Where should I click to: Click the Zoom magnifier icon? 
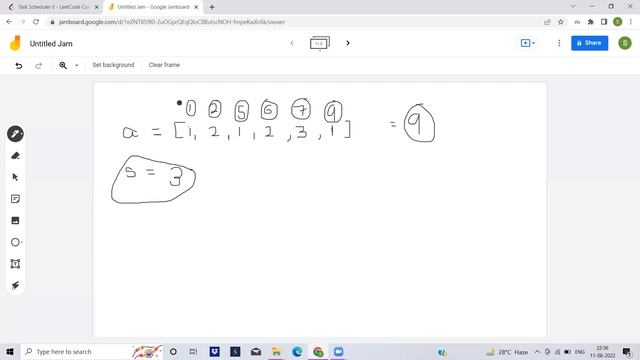coord(63,65)
